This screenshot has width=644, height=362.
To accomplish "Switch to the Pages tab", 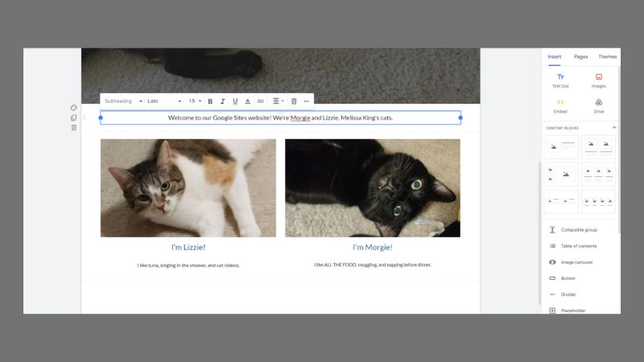I will [580, 56].
